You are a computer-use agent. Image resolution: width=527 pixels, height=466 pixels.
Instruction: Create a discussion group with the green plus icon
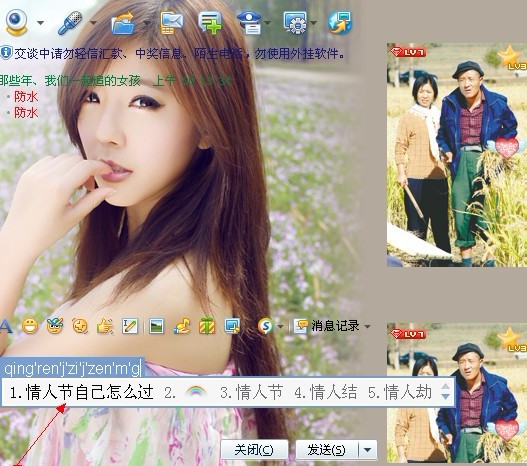click(x=210, y=23)
